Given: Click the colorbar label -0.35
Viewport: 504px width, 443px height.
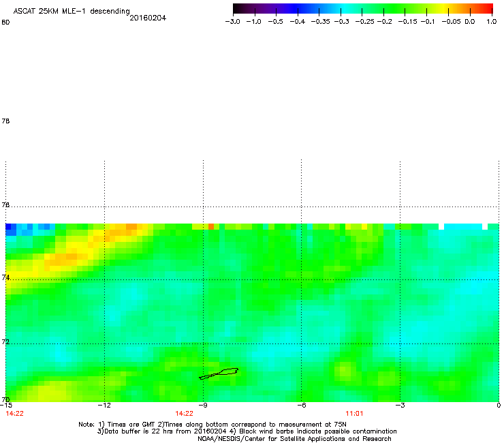Looking at the screenshot, I should coord(321,22).
